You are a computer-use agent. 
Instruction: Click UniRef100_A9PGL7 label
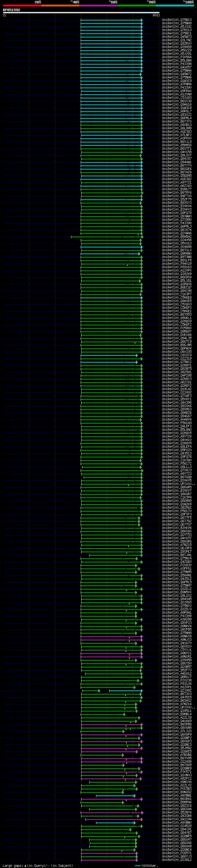tap(177, 111)
